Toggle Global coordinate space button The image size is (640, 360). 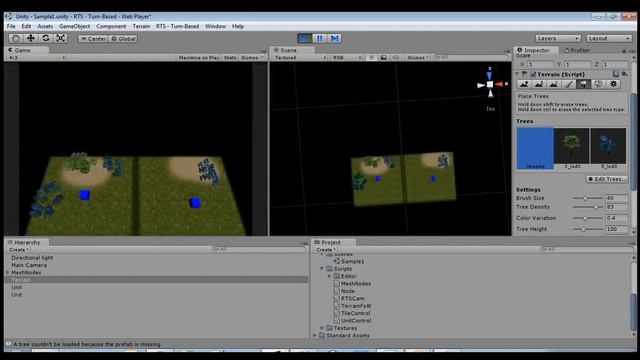tap(123, 39)
